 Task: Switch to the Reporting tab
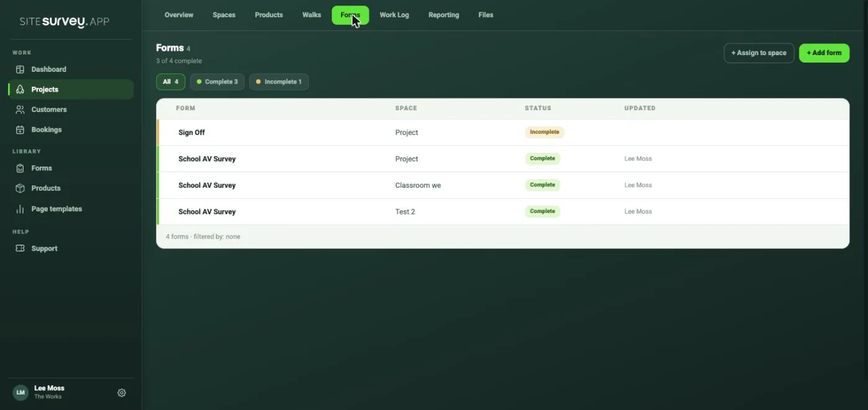tap(444, 15)
